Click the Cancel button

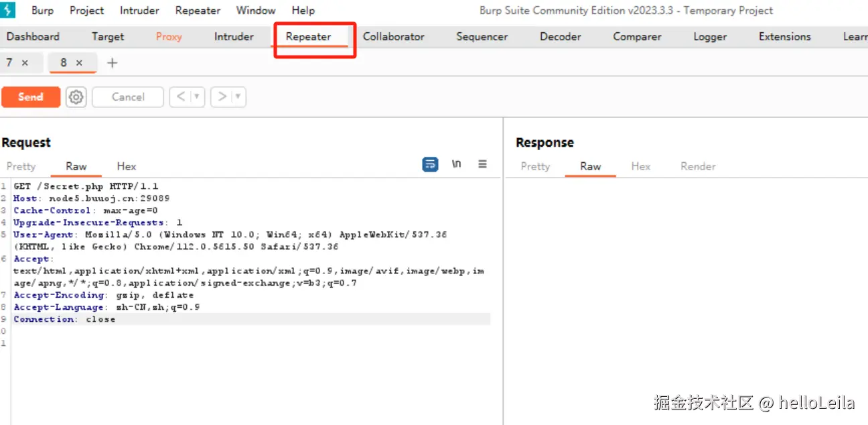[128, 97]
